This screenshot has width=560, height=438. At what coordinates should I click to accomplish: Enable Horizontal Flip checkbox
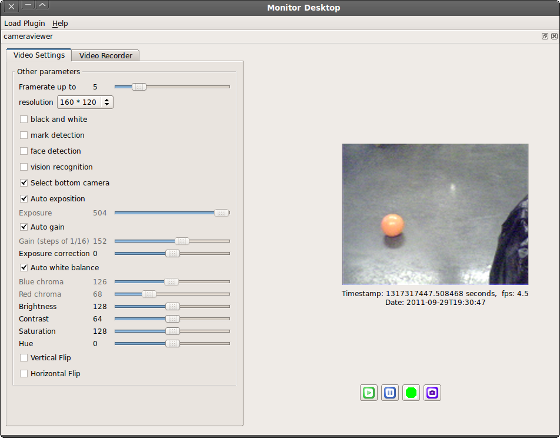coord(24,373)
